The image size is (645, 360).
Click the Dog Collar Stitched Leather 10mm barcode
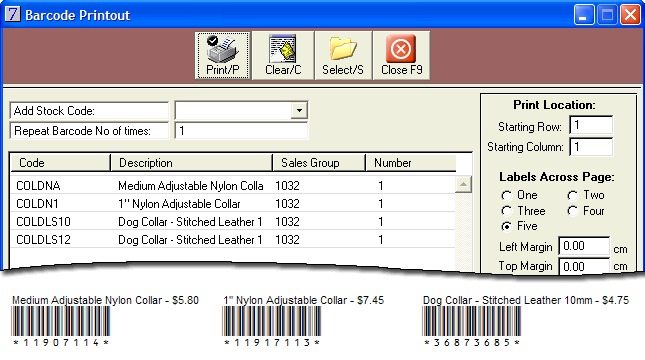point(471,321)
